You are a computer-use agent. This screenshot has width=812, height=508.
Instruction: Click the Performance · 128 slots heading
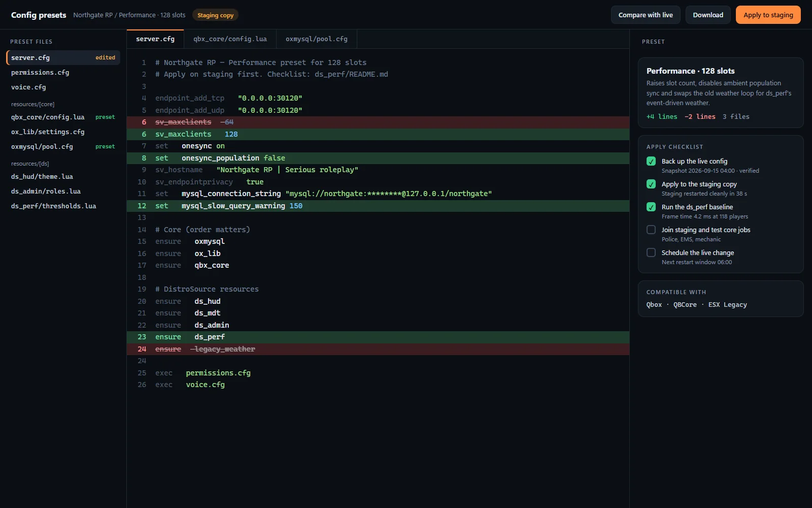coord(690,71)
